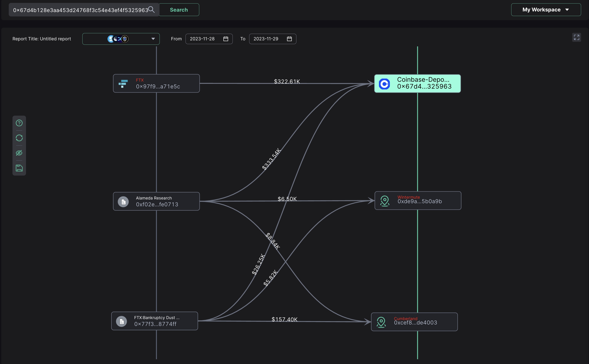589x364 pixels.
Task: Click the $5.82K transfer label
Action: (271, 278)
